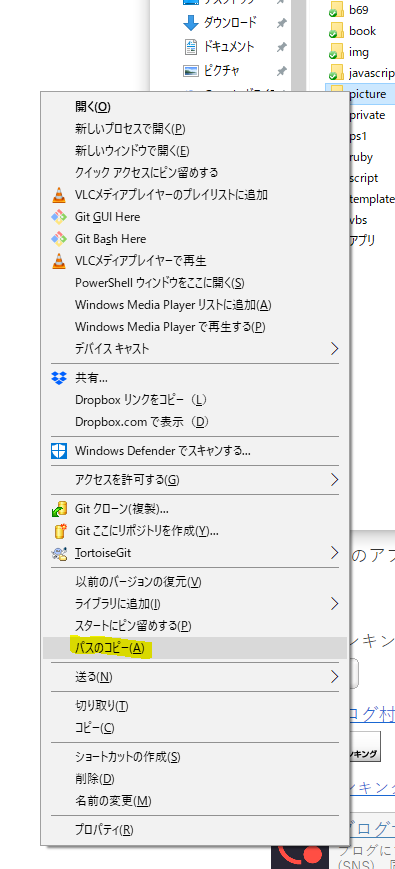The height and width of the screenshot is (869, 395).
Task: Click the ダウンロード arrow icon in sidebar
Action: [x=191, y=23]
